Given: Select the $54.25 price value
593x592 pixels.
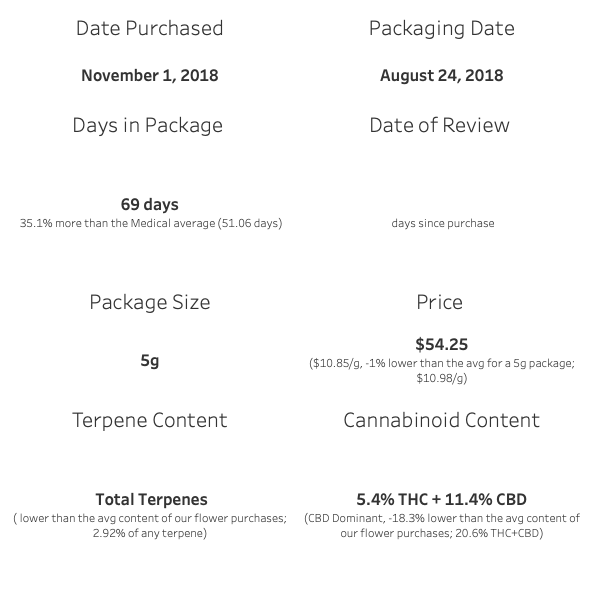Looking at the screenshot, I should point(442,344).
